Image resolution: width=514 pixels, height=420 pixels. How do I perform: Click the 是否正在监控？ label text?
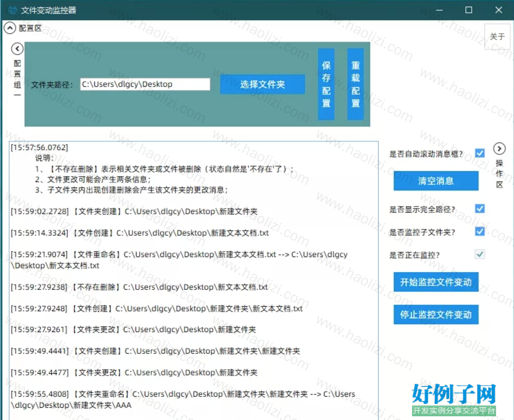pyautogui.click(x=415, y=255)
